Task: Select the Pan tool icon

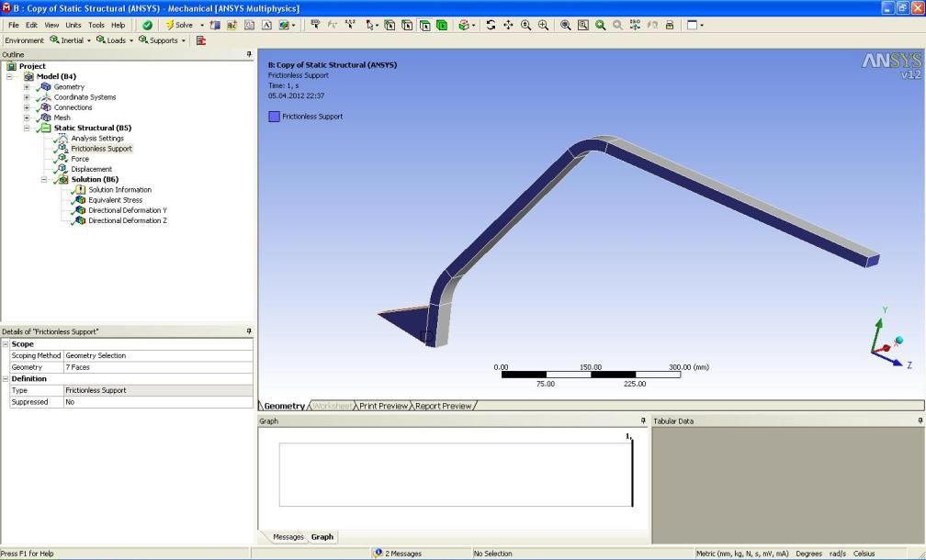Action: point(508,25)
